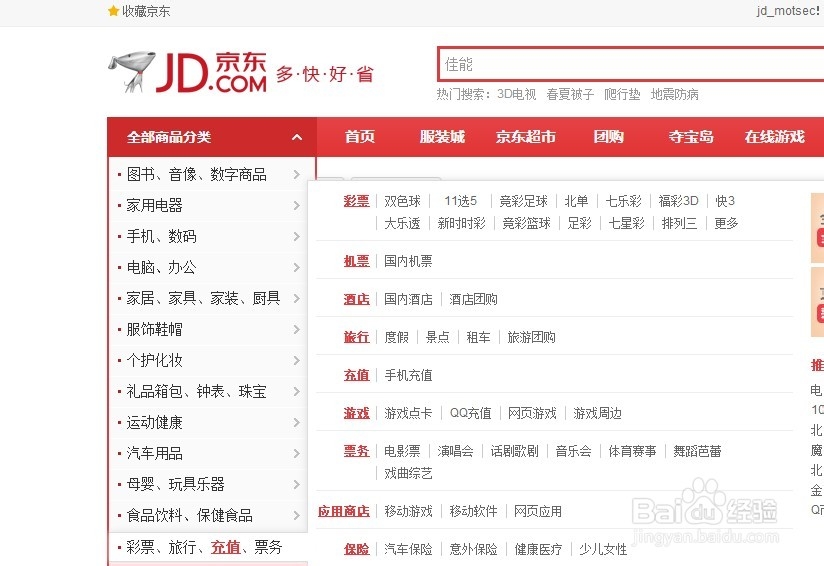The height and width of the screenshot is (566, 824).
Task: Open the QQ充值 link
Action: tap(471, 414)
